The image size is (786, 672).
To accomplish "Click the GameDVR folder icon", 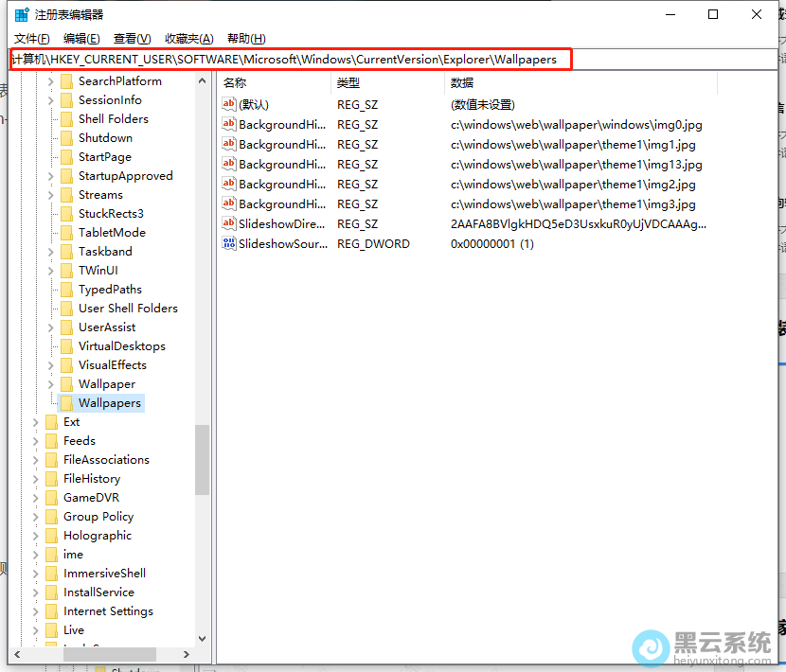I will point(51,498).
